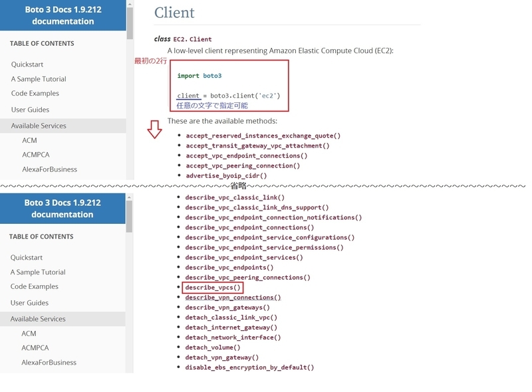The image size is (532, 392).
Task: Open describe_vpc_classic_link_dns_support() link
Action: pos(257,207)
